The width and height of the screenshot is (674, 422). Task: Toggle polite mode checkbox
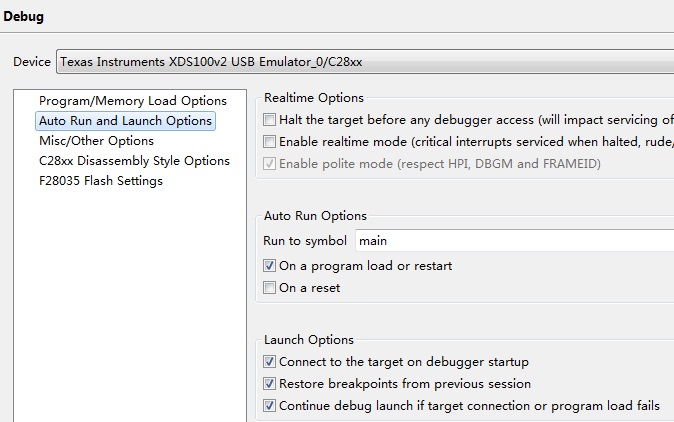click(270, 164)
